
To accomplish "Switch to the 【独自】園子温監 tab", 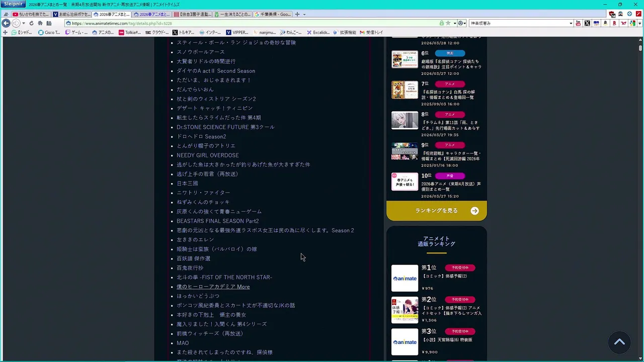I will click(x=192, y=14).
